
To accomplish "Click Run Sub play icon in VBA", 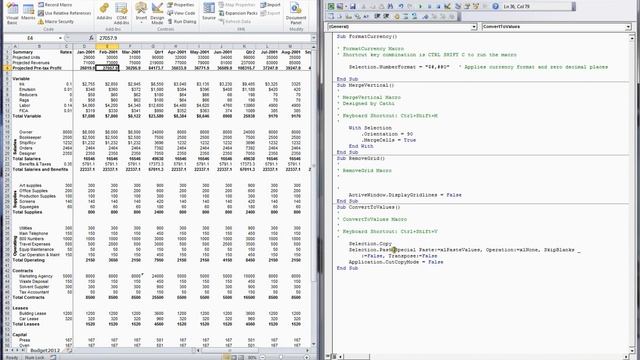I will point(420,6).
